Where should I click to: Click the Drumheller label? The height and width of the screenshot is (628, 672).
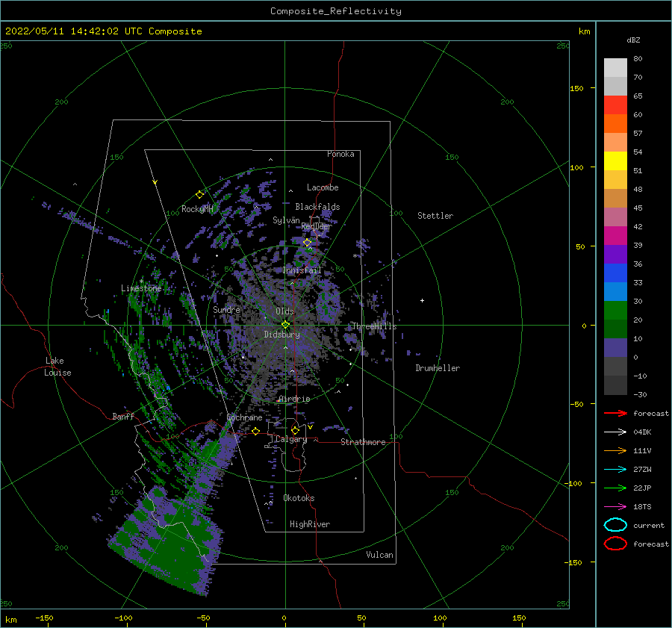(438, 368)
